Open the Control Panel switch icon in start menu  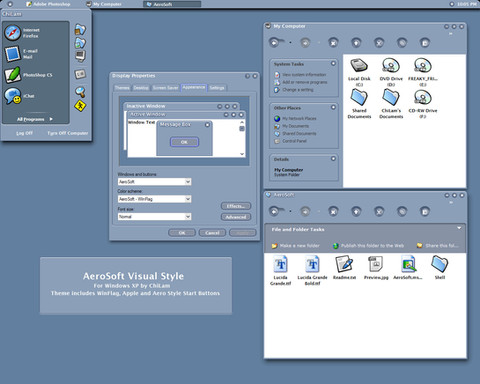tap(80, 74)
